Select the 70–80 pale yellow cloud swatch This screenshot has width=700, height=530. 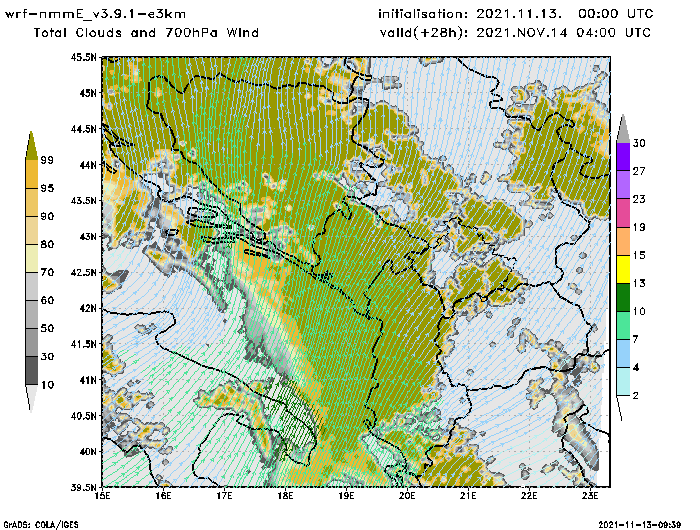tap(32, 258)
